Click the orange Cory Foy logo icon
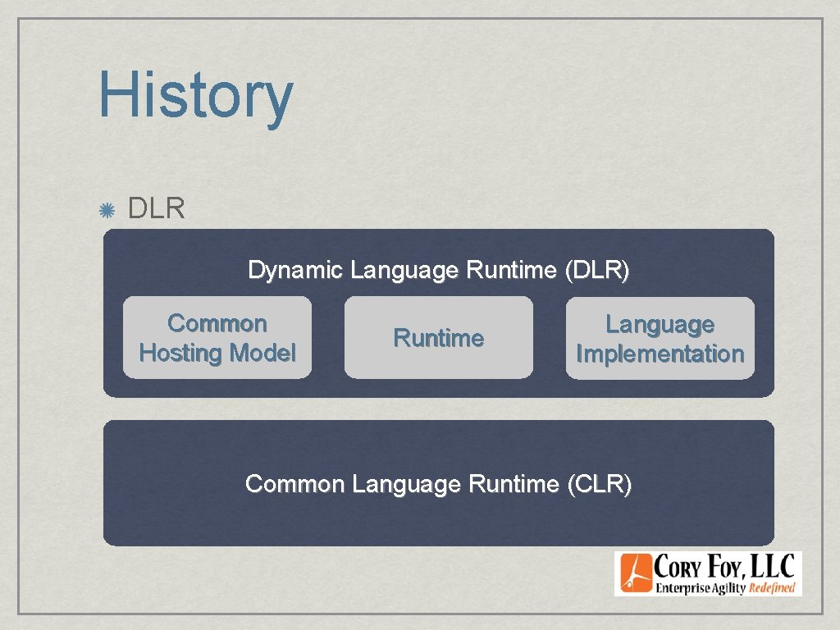This screenshot has height=630, width=840. 636,573
